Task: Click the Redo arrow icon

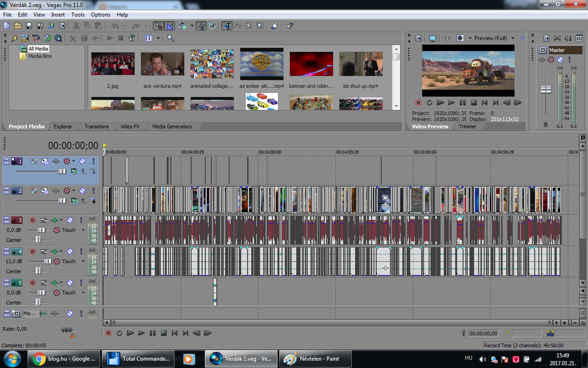Action: click(x=136, y=26)
